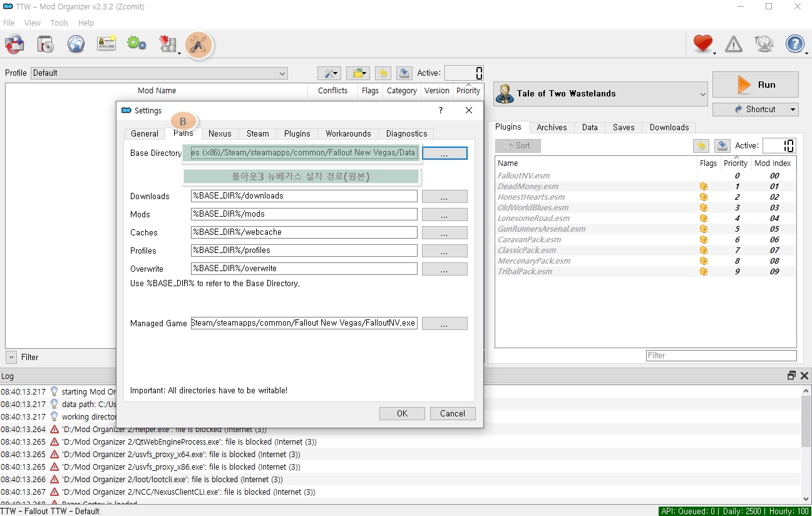Select the Saves tab in right pane
The width and height of the screenshot is (812, 516).
[x=624, y=127]
